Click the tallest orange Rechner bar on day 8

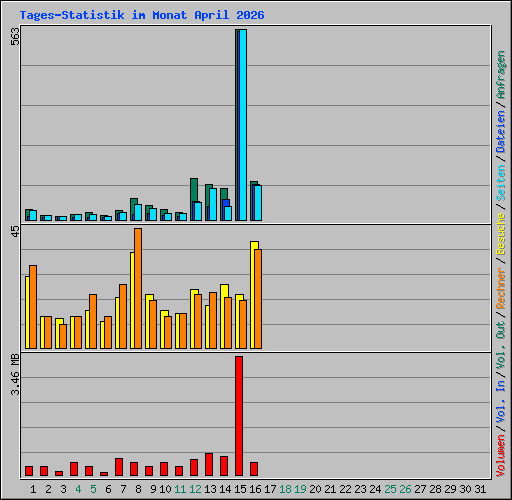pos(138,289)
